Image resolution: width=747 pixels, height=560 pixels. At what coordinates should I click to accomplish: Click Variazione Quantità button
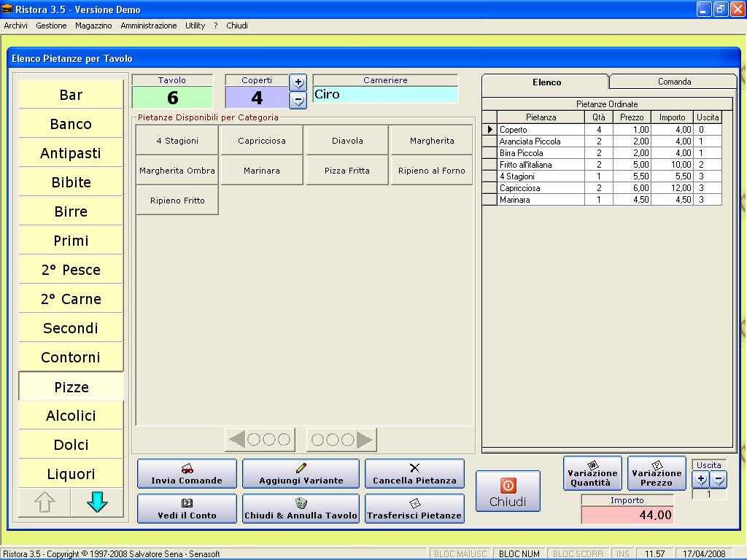click(592, 473)
